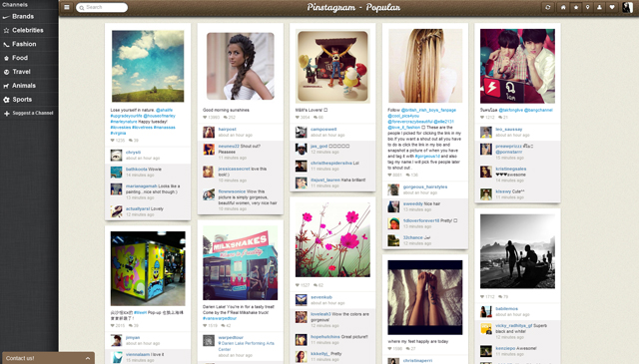Click the like heart under Good morning sunshines
This screenshot has width=639, height=364.
pos(205,118)
